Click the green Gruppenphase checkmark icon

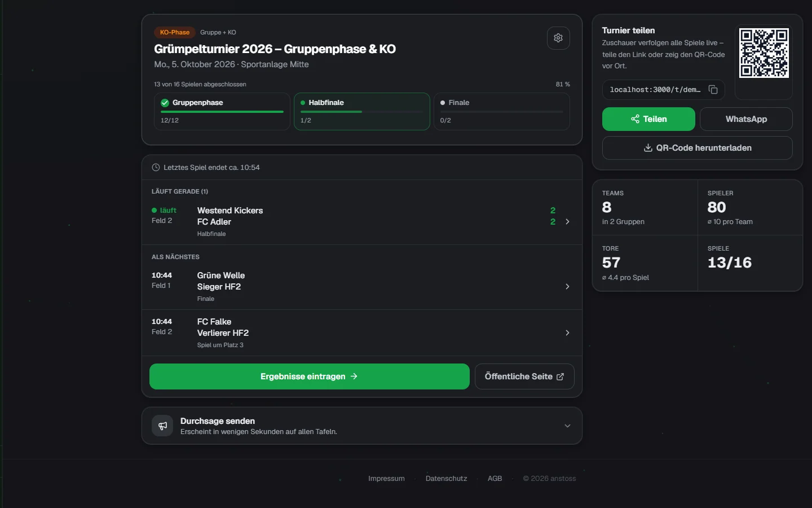click(x=165, y=103)
